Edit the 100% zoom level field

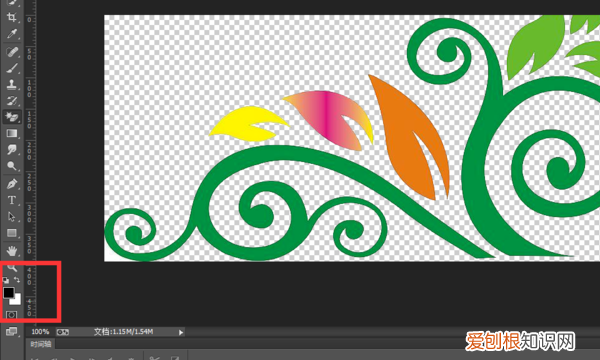click(x=40, y=332)
